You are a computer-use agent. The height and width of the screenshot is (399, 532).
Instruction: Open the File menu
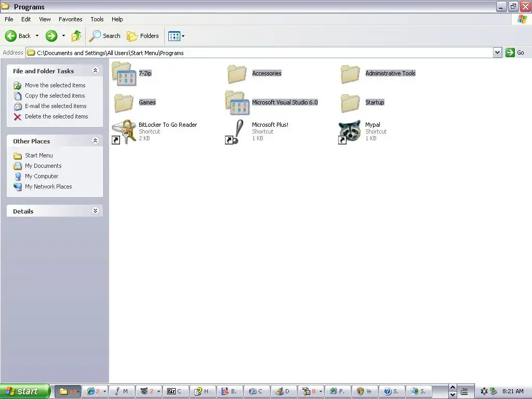point(9,19)
